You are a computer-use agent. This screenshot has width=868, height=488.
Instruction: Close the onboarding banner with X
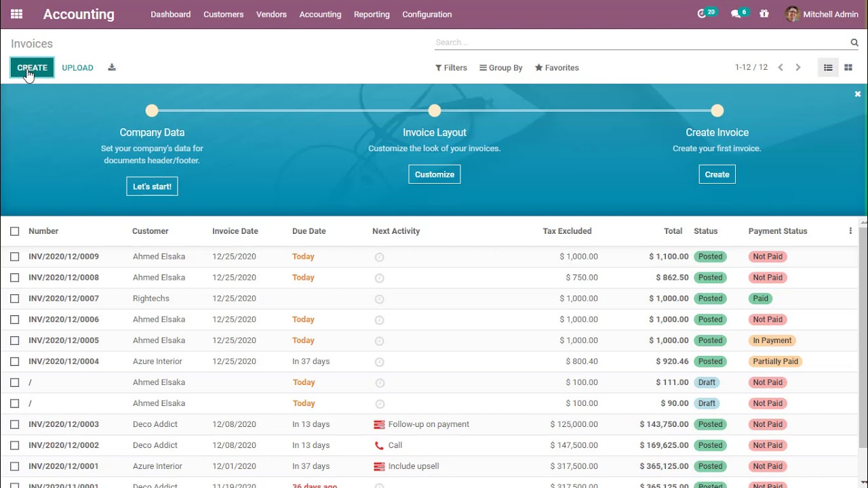[858, 94]
